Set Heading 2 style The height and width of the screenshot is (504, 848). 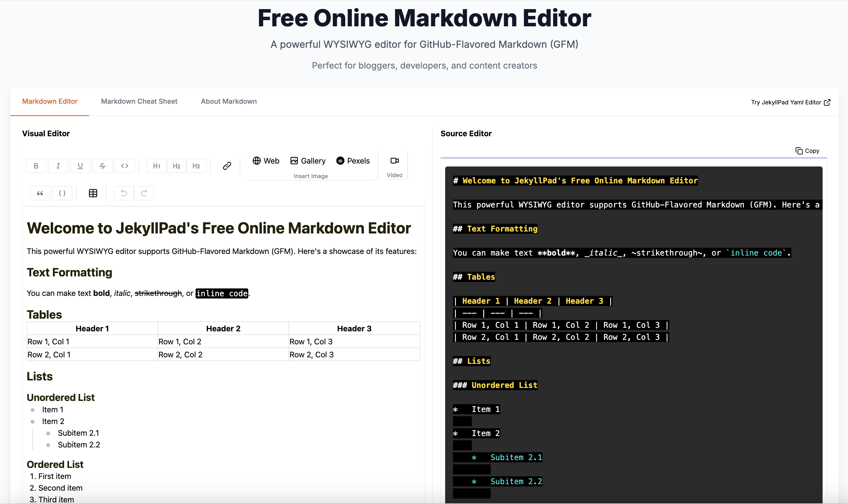pyautogui.click(x=176, y=166)
